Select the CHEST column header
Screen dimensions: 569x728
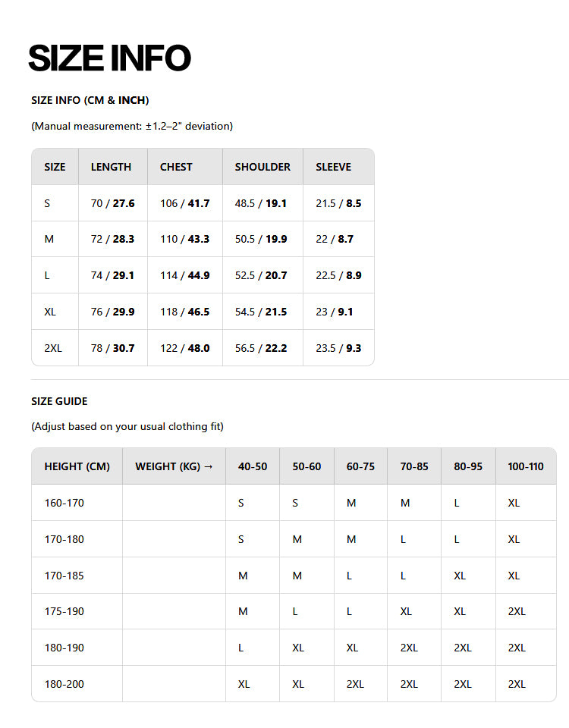click(176, 167)
